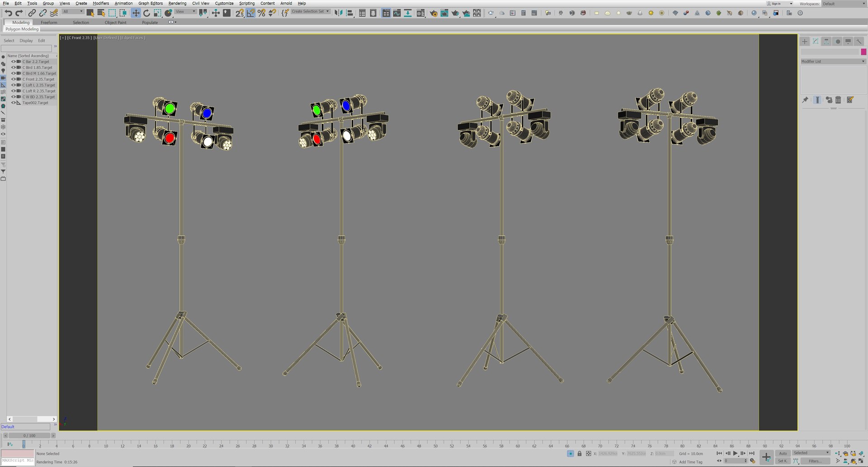The image size is (868, 467).
Task: Open the Modify command panel tab
Action: [x=816, y=41]
